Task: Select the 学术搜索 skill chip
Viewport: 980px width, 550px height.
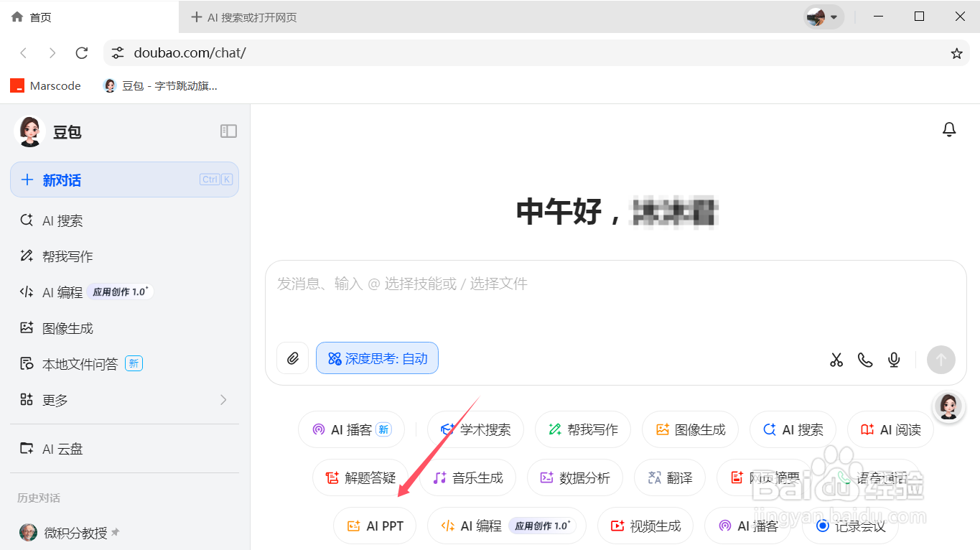Action: pyautogui.click(x=475, y=430)
